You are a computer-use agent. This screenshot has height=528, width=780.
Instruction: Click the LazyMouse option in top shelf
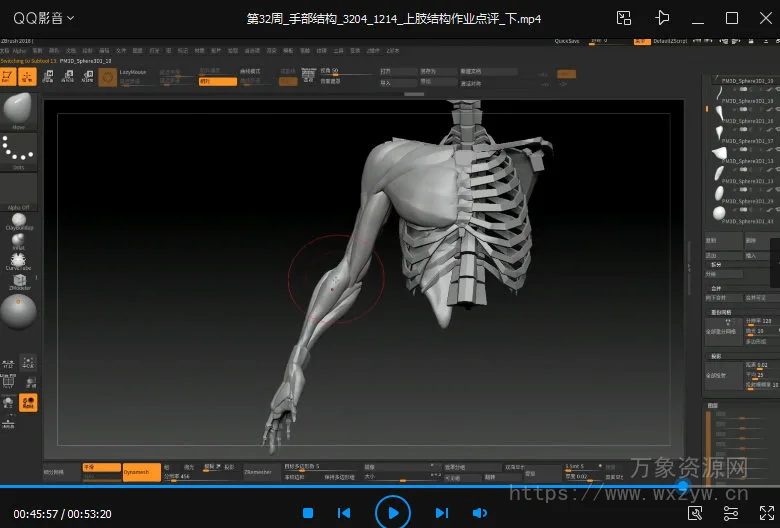(133, 73)
